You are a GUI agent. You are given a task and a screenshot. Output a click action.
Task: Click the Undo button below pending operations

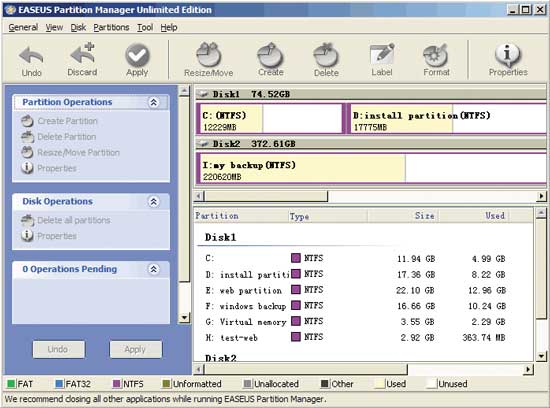click(59, 349)
